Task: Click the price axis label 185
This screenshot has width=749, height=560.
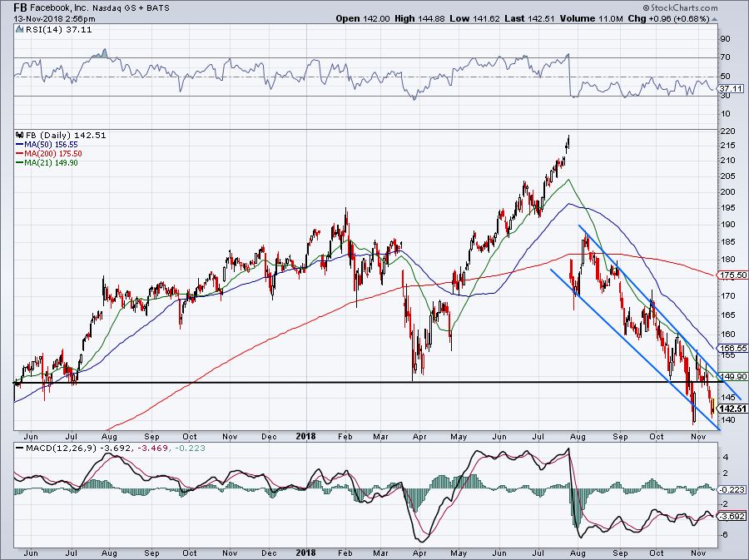Action: [x=728, y=242]
